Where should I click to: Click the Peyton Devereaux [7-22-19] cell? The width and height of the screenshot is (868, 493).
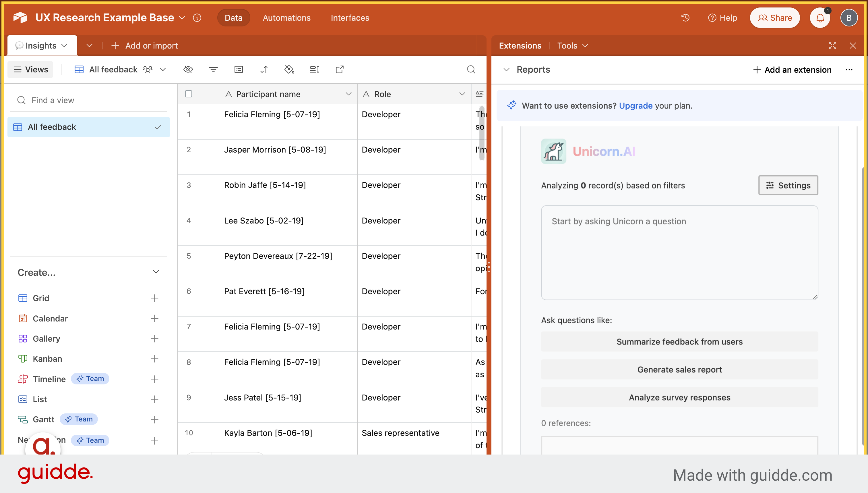coord(268,263)
